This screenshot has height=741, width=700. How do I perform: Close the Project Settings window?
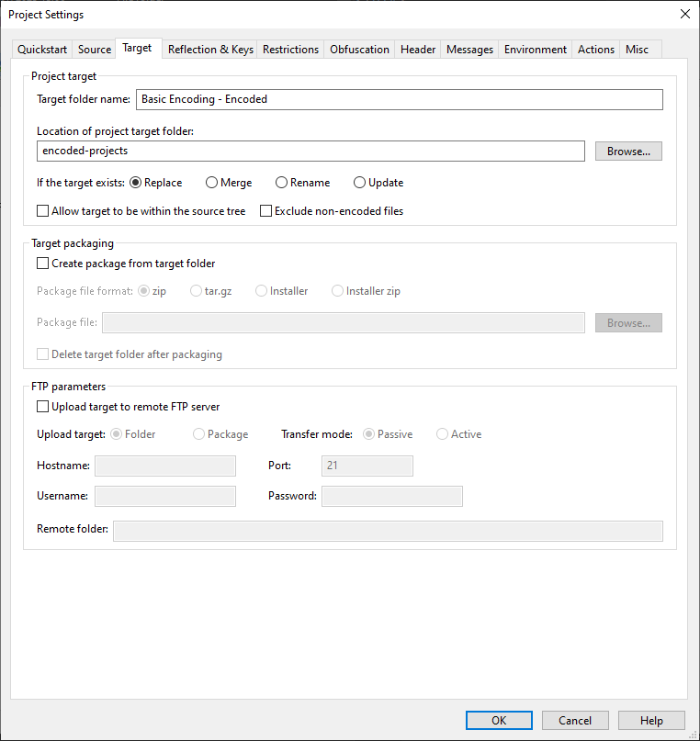click(685, 14)
